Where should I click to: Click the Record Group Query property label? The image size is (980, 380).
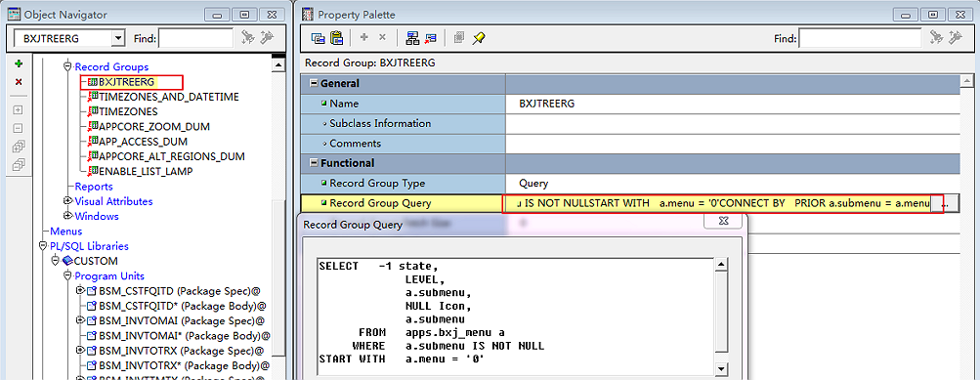380,204
